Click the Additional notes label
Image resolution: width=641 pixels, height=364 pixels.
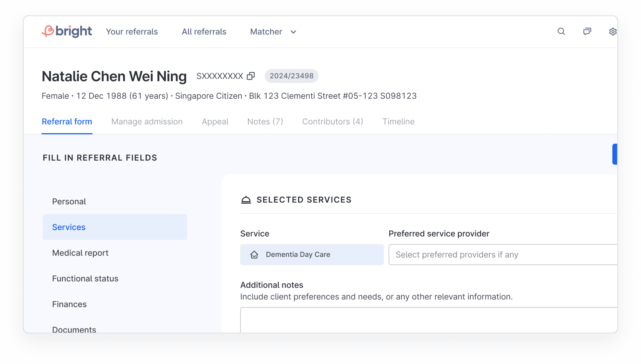click(x=272, y=285)
